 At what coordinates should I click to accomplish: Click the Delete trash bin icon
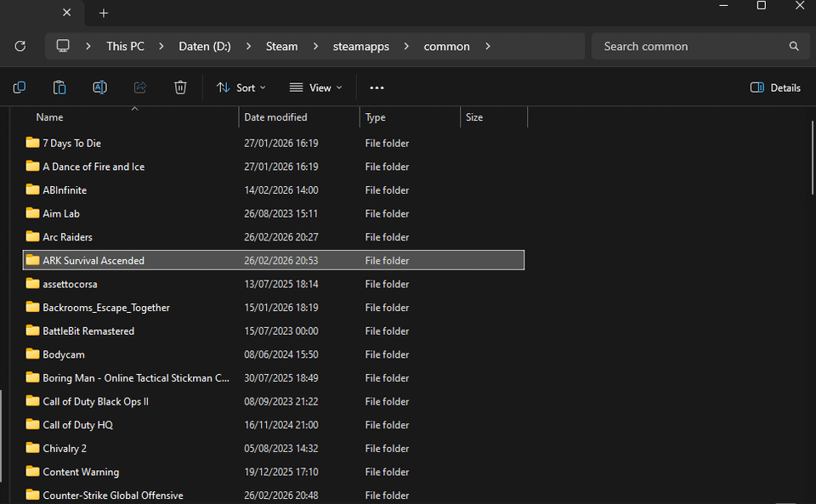point(180,88)
